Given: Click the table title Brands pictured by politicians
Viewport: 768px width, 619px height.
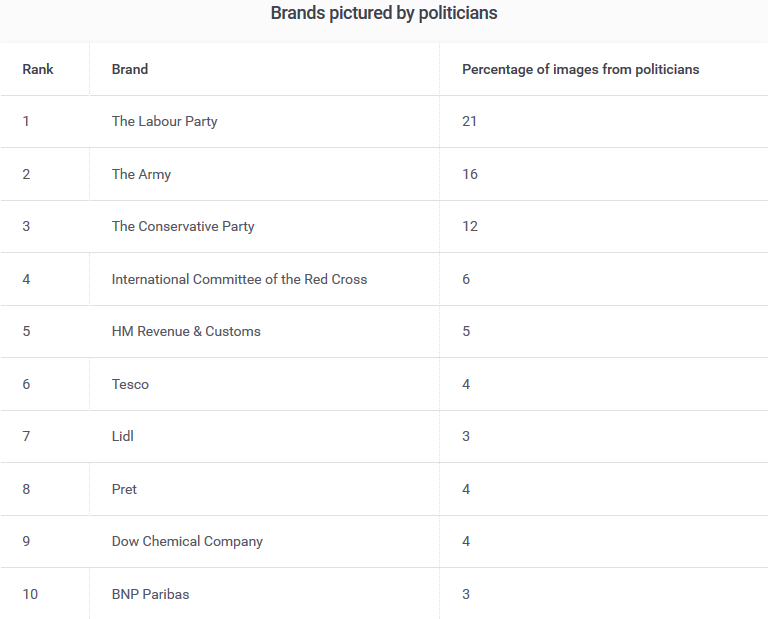Looking at the screenshot, I should pyautogui.click(x=384, y=13).
